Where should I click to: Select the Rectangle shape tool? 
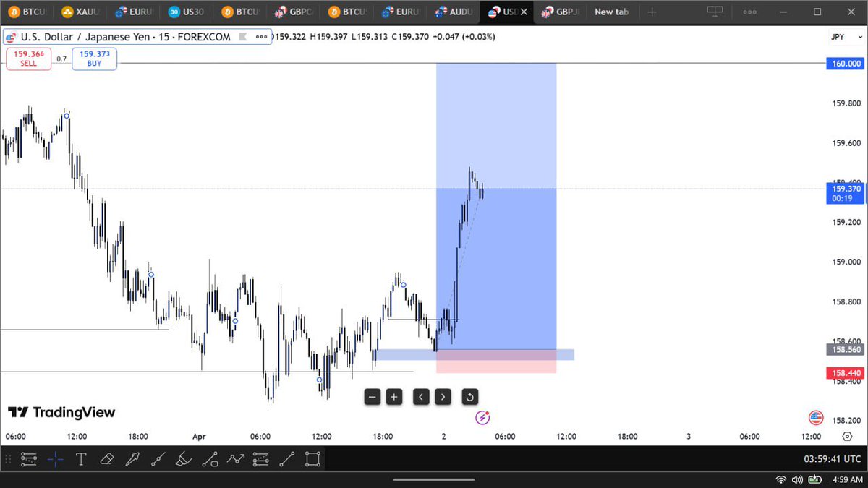tap(312, 458)
